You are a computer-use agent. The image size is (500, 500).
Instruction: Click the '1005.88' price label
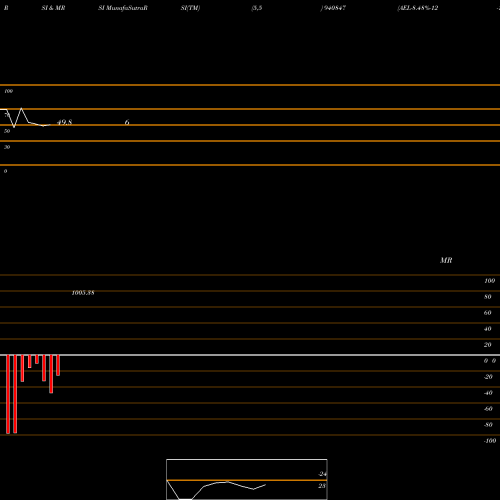click(83, 293)
